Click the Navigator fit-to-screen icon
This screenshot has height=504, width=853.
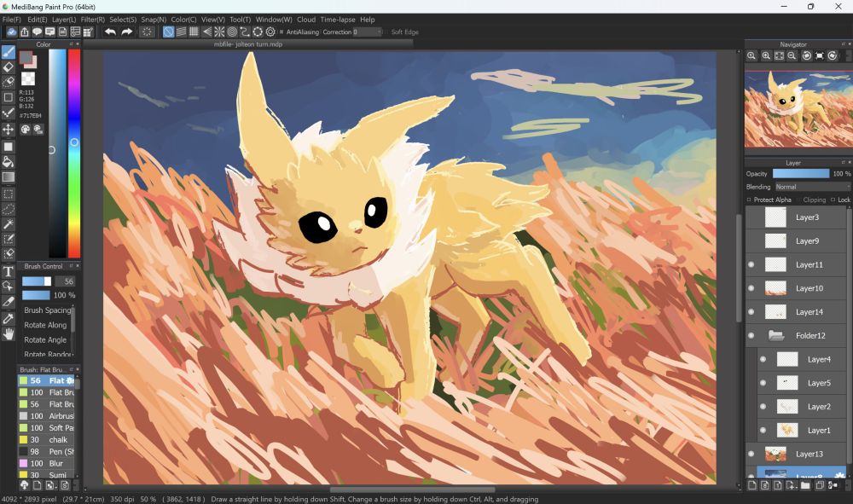pyautogui.click(x=779, y=55)
